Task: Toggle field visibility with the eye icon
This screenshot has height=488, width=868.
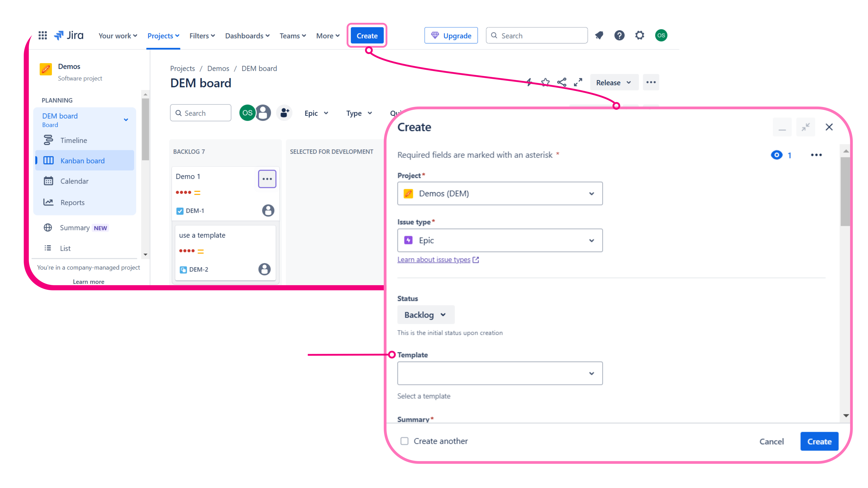Action: [777, 155]
